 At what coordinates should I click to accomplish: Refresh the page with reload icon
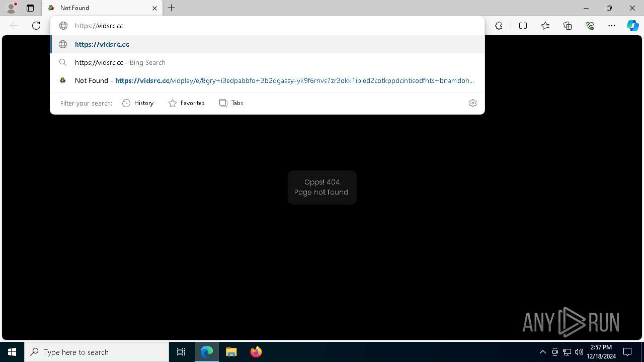[36, 26]
